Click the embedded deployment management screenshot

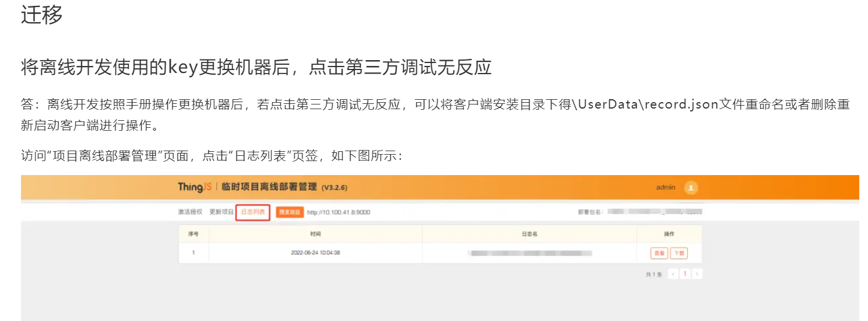point(440,247)
